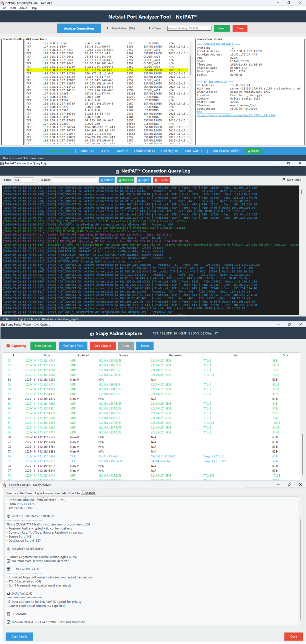Open the Google Maps coordinates link

click(x=236, y=115)
